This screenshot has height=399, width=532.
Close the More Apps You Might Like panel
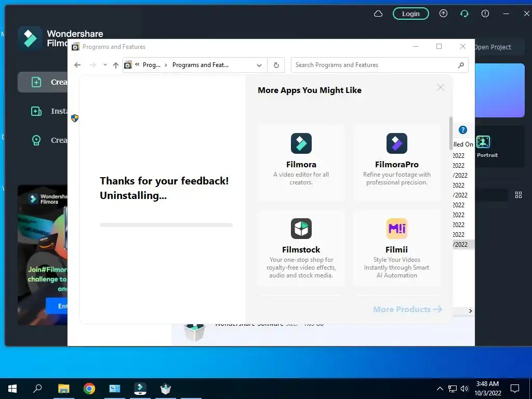[441, 87]
